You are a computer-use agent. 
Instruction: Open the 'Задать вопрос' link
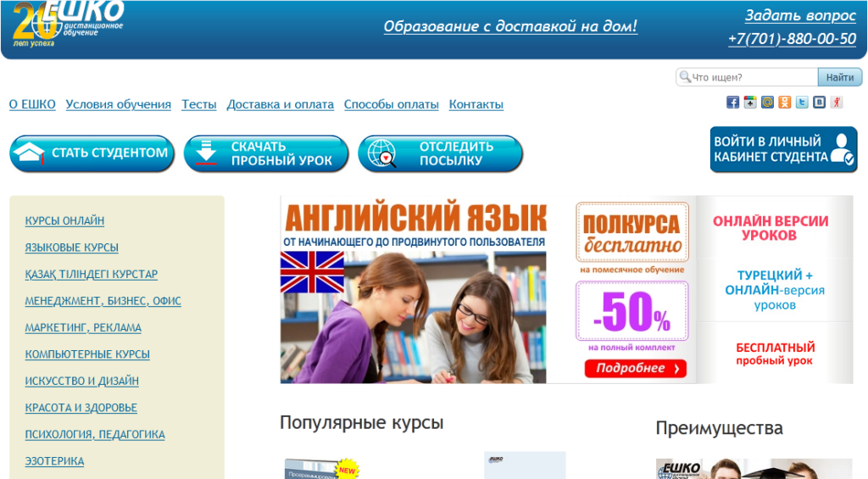pos(800,15)
